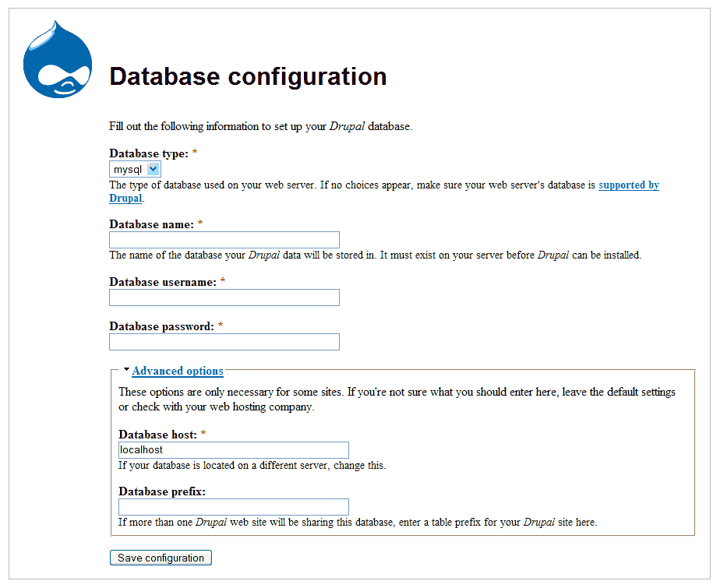Click the 'Fill out the following information' intro text
Viewport: 720px width, 588px height.
coord(261,126)
